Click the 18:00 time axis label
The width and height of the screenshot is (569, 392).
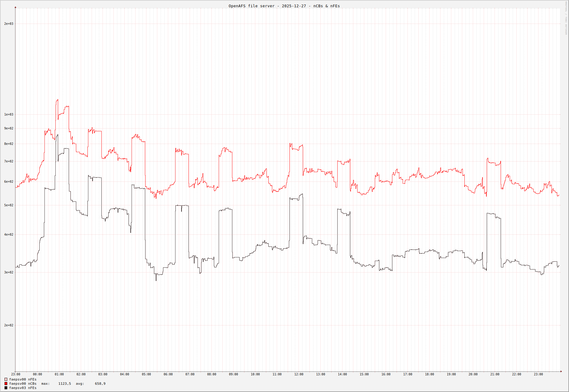(429, 374)
